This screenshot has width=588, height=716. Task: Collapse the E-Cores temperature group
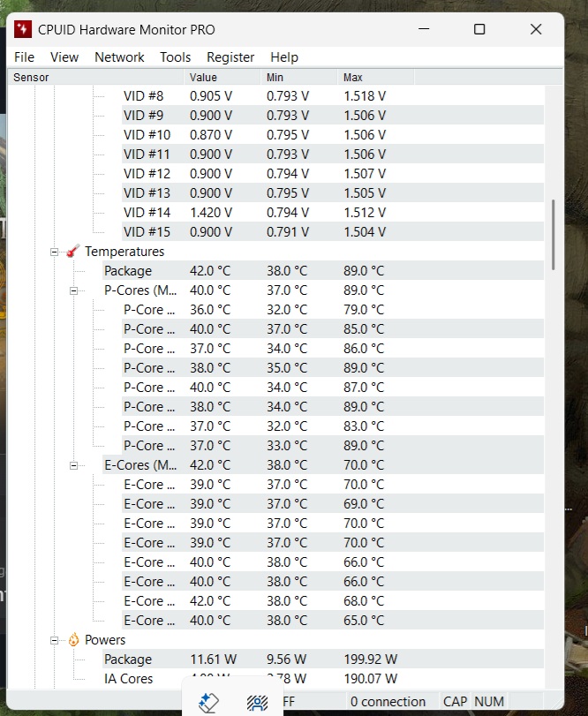tap(74, 465)
